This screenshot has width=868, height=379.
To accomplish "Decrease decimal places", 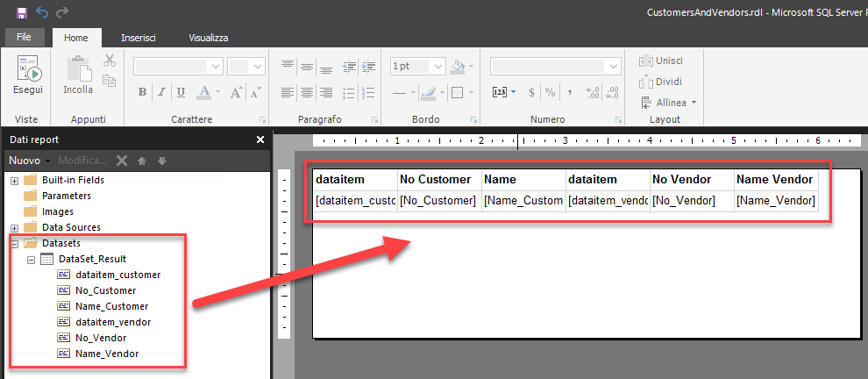I will click(612, 92).
